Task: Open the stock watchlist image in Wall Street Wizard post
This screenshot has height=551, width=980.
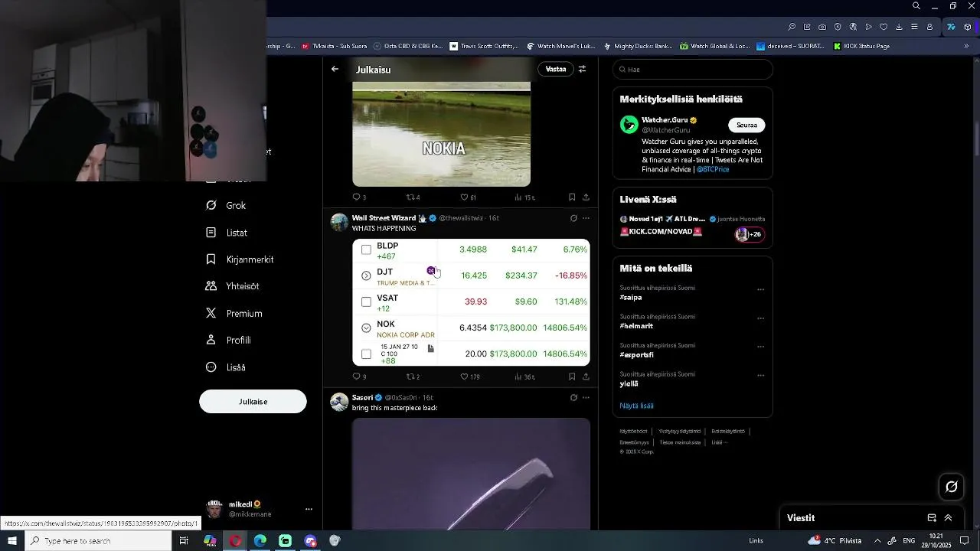Action: [471, 302]
